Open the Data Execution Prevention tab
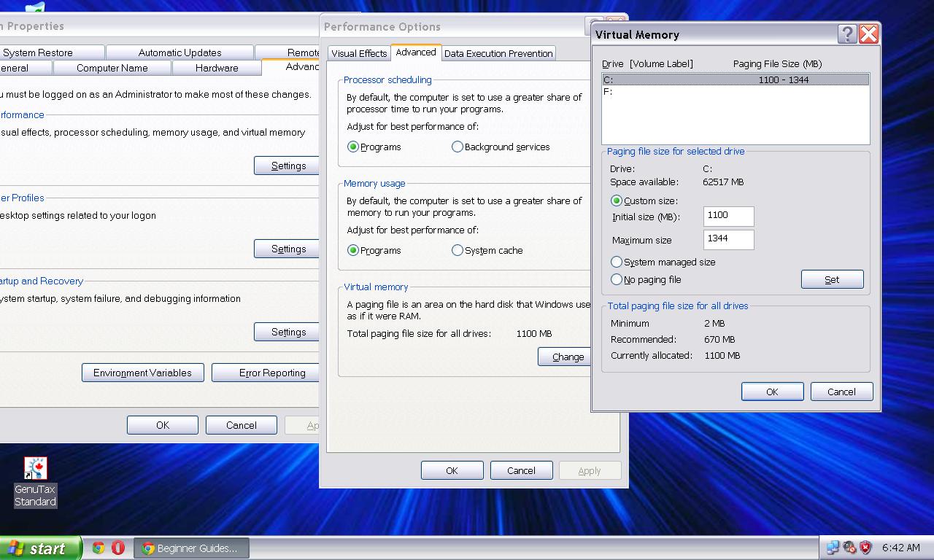This screenshot has height=560, width=934. point(498,53)
